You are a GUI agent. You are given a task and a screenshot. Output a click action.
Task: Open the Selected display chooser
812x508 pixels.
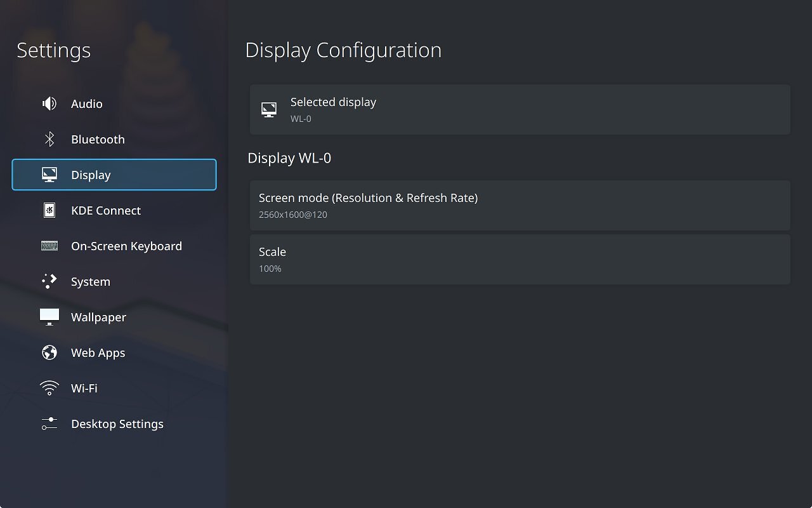click(520, 109)
